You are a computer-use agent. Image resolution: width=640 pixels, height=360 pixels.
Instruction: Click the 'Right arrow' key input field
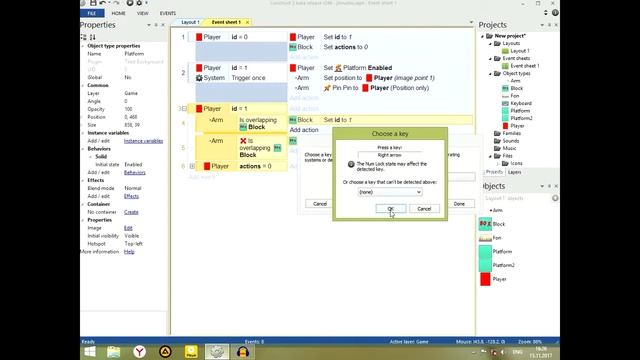[390, 155]
